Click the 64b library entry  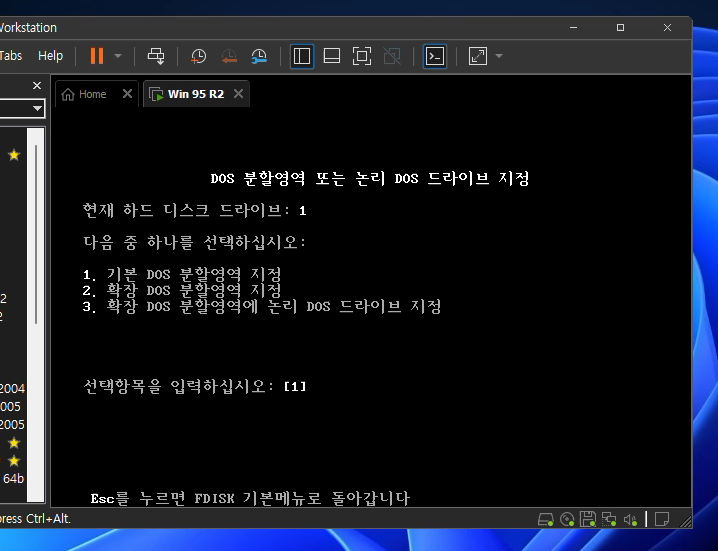(x=13, y=479)
